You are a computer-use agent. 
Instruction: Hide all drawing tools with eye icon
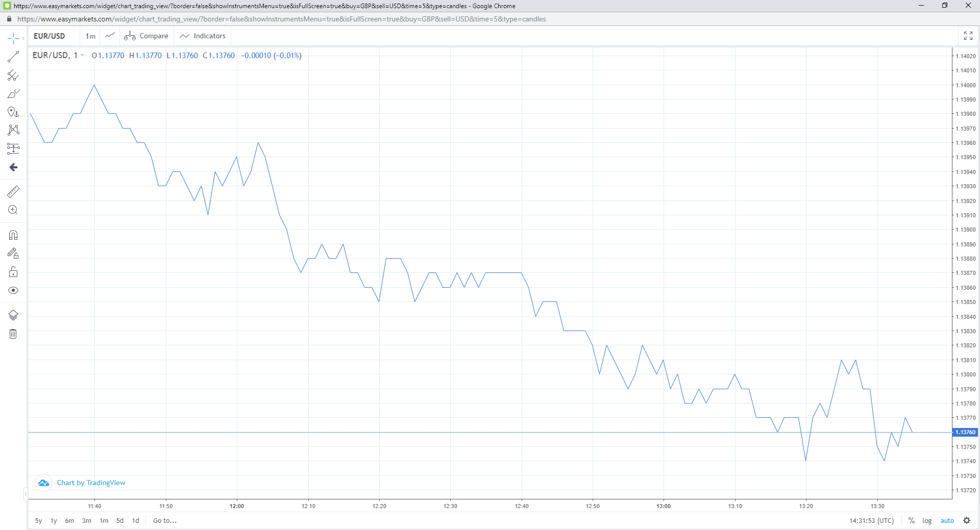pos(13,290)
